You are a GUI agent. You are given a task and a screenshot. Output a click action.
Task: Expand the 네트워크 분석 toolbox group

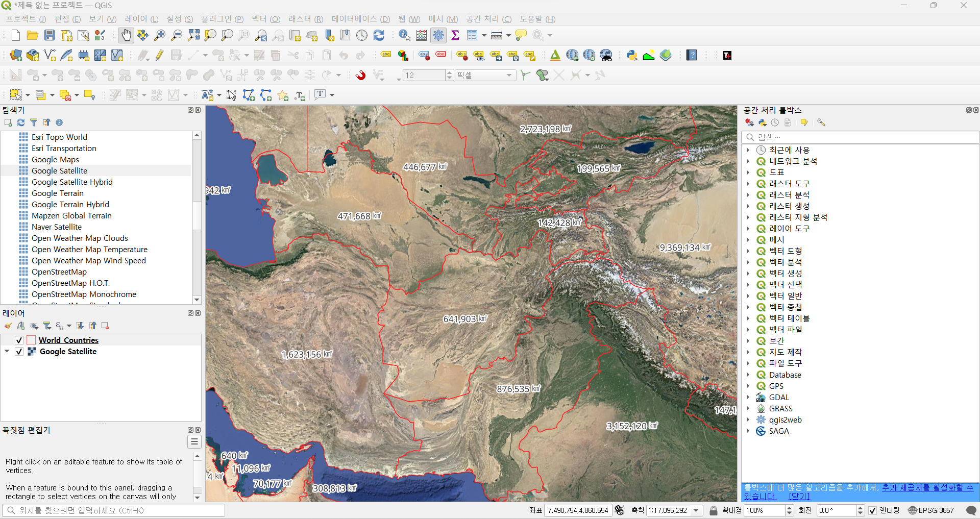point(748,161)
